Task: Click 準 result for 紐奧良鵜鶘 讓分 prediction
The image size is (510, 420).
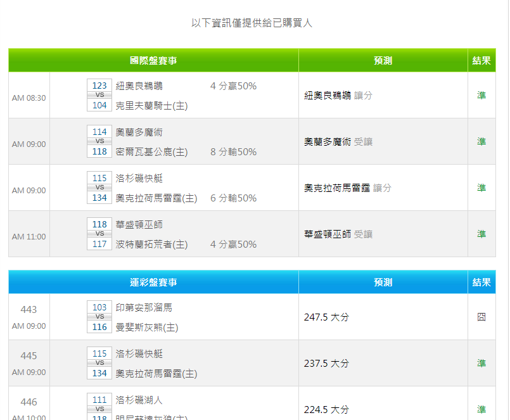Action: coord(481,95)
